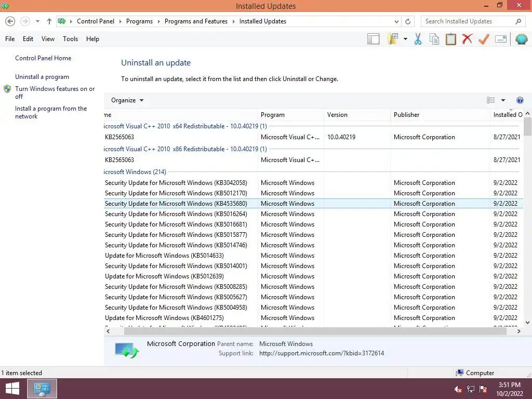Screen dimensions: 532x399
Task: Click the Computer icon in status bar
Action: [x=460, y=373]
